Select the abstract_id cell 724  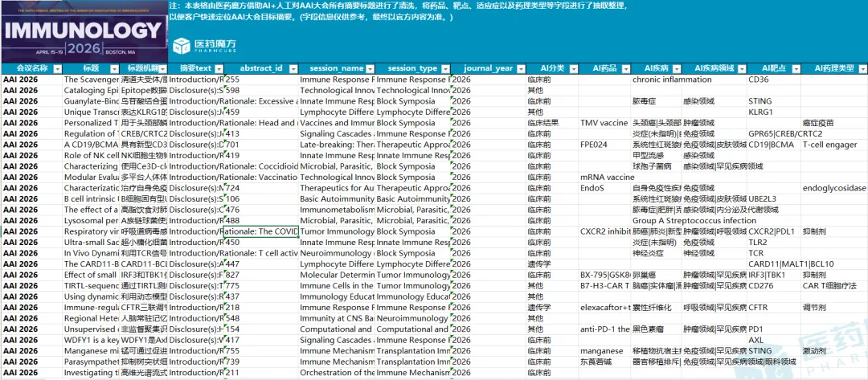click(x=261, y=188)
